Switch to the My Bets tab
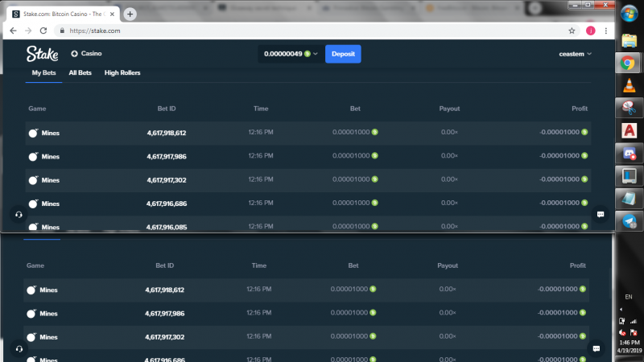644x362 pixels. tap(43, 72)
